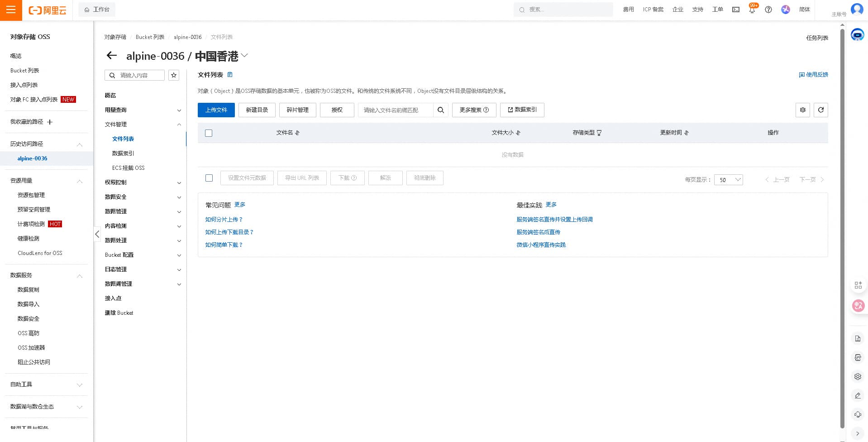Filter by storage type column
Viewport: 868px width, 442px height.
point(599,133)
